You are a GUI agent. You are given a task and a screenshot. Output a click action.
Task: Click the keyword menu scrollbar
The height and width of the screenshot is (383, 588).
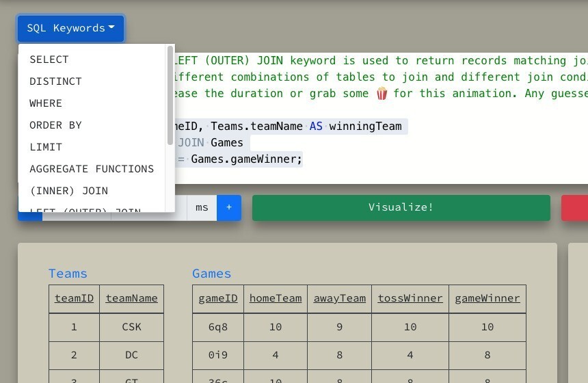click(x=170, y=95)
